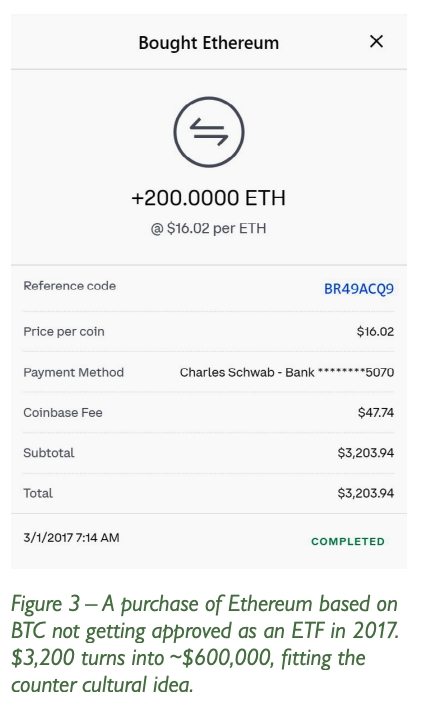Click the Figure 3 caption text

pos(205,644)
